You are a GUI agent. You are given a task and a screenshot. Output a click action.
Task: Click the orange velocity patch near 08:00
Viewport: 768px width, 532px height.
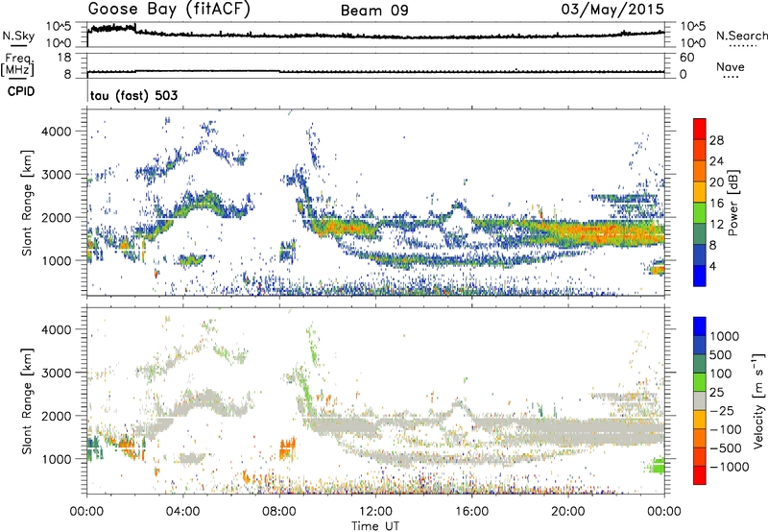287,448
